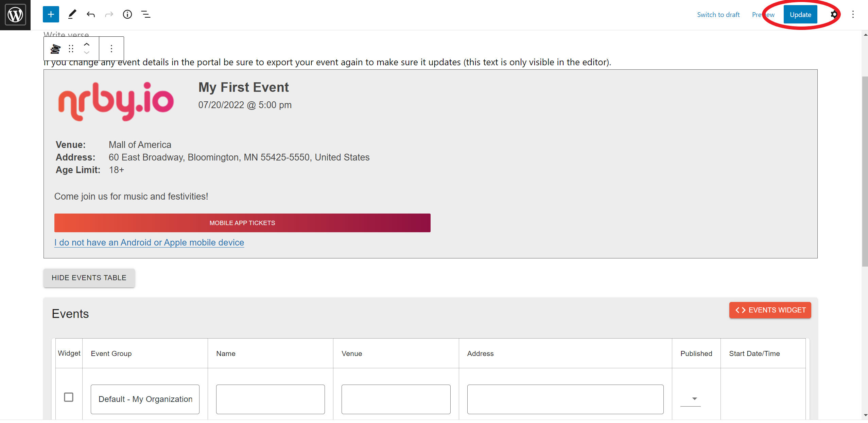This screenshot has height=423, width=868.
Task: Click the MOBILE APP TICKETS gradient button
Action: click(242, 223)
